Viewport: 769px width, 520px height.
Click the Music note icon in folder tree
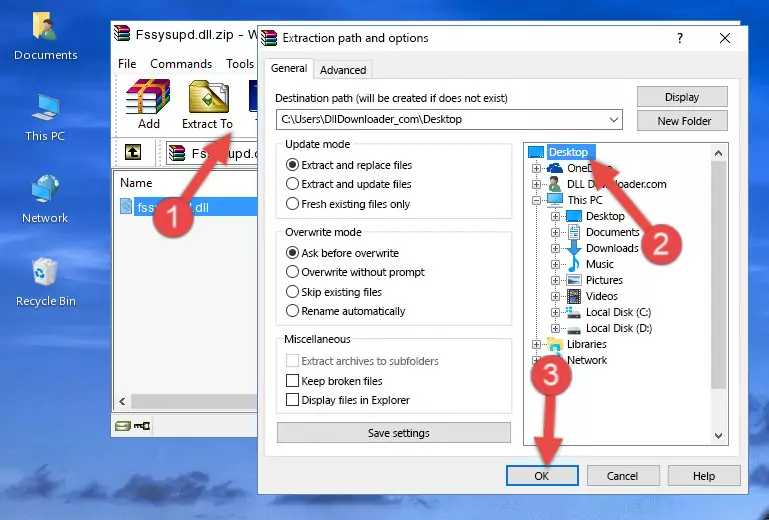(573, 264)
